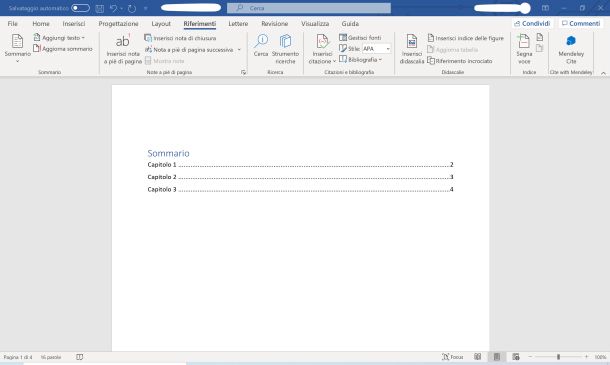The image size is (610, 365).
Task: Click the Undo arrow
Action: 113,8
